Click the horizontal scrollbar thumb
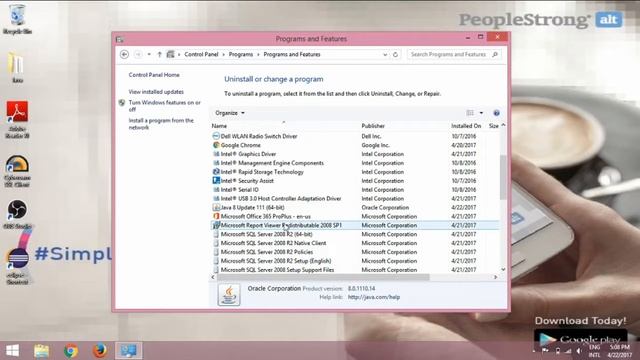 (323, 277)
